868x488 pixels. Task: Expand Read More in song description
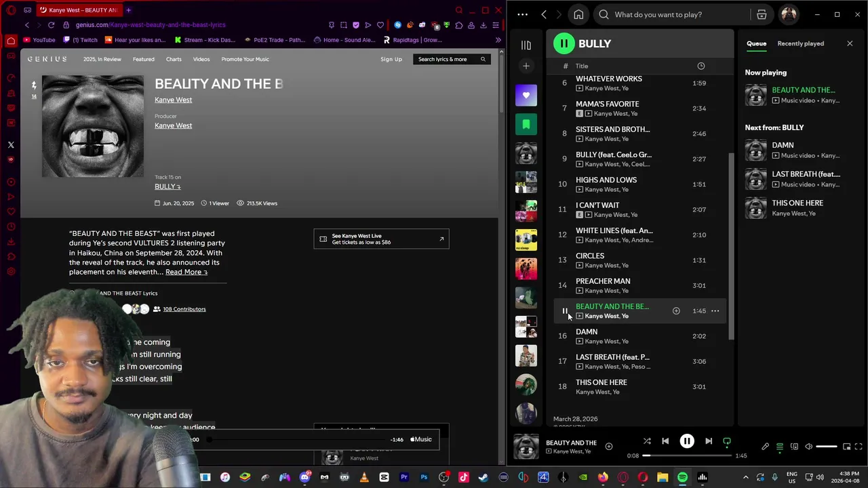[x=186, y=272]
